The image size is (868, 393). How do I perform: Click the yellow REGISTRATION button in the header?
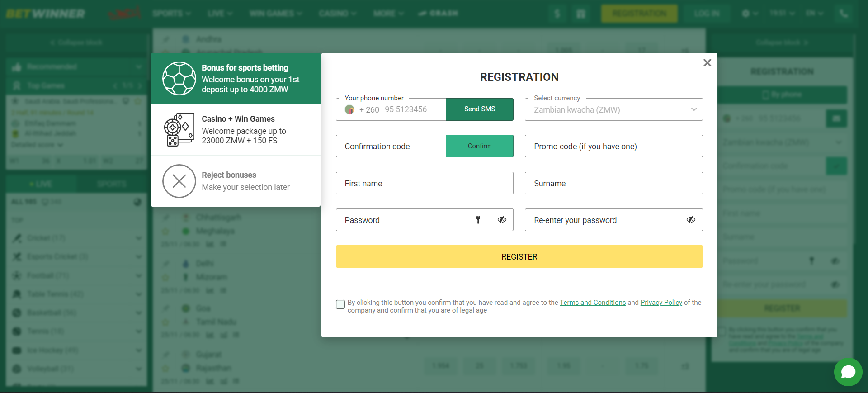coord(639,14)
